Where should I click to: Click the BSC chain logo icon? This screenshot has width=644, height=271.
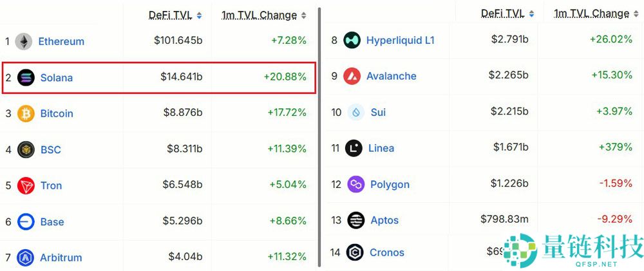tap(26, 150)
